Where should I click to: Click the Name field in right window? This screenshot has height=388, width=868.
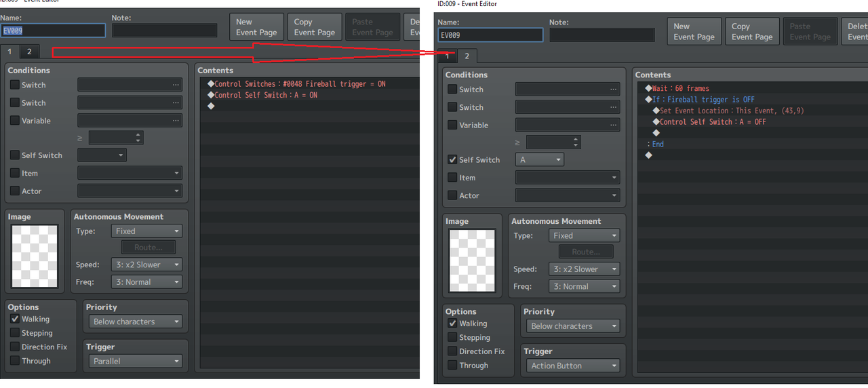coord(491,35)
